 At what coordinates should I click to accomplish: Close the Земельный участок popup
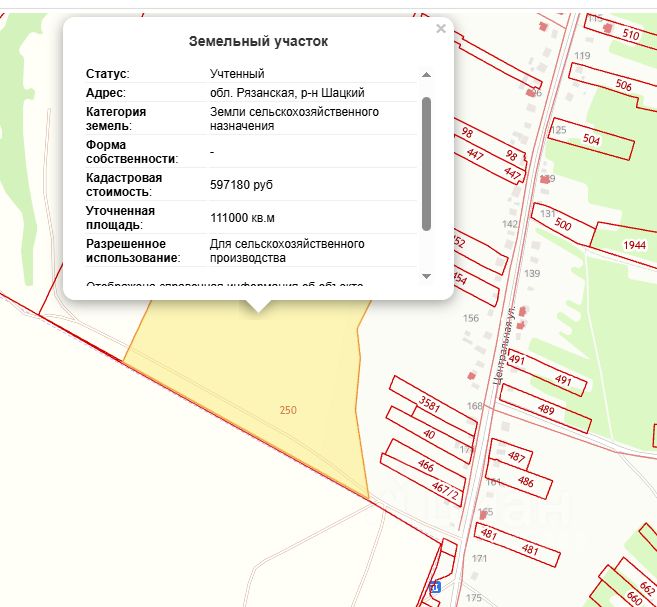441,28
